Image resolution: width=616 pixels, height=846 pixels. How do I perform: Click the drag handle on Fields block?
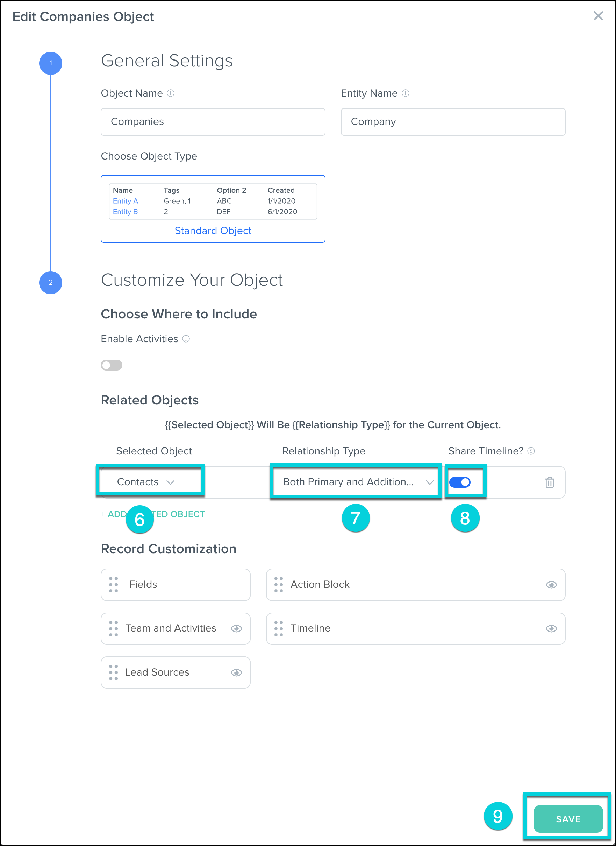click(113, 584)
